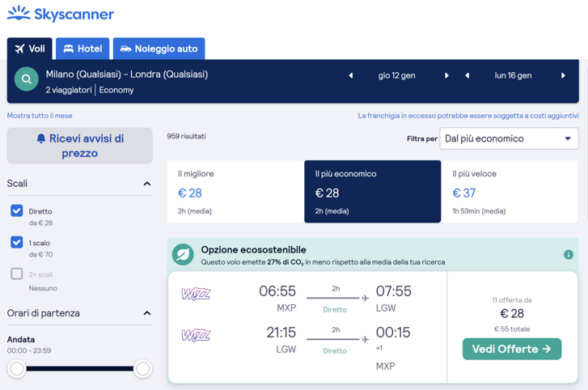
Task: Uncheck the 1 scalo filter
Action: pyautogui.click(x=17, y=242)
